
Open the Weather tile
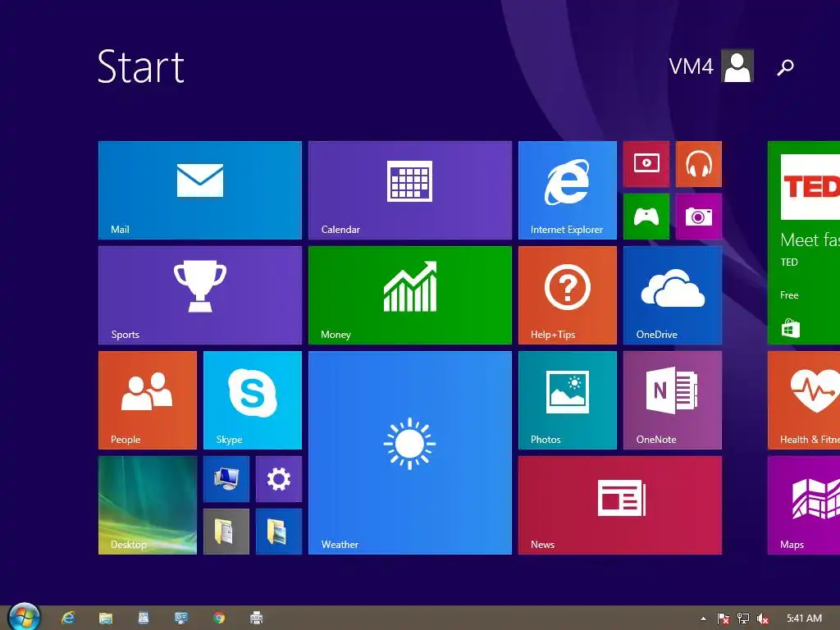tap(410, 453)
